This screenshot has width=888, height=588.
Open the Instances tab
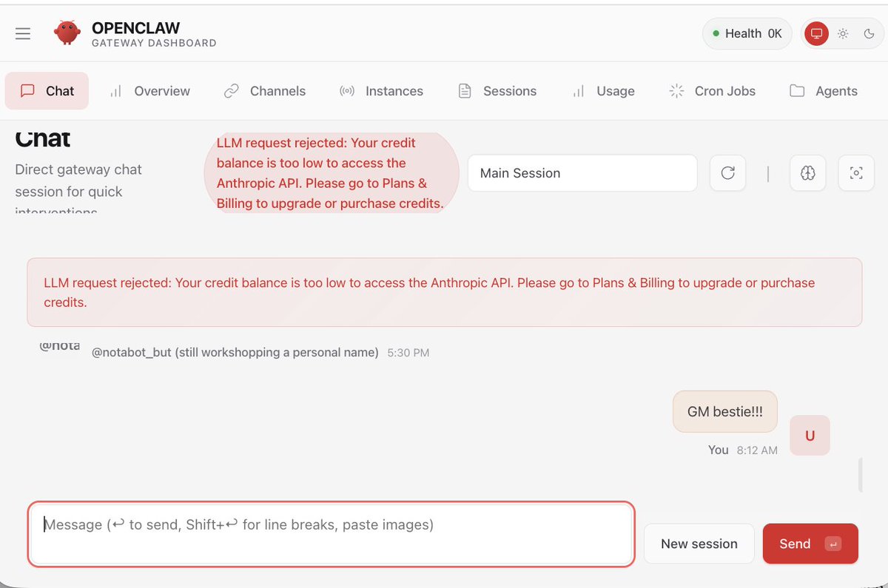pyautogui.click(x=381, y=91)
